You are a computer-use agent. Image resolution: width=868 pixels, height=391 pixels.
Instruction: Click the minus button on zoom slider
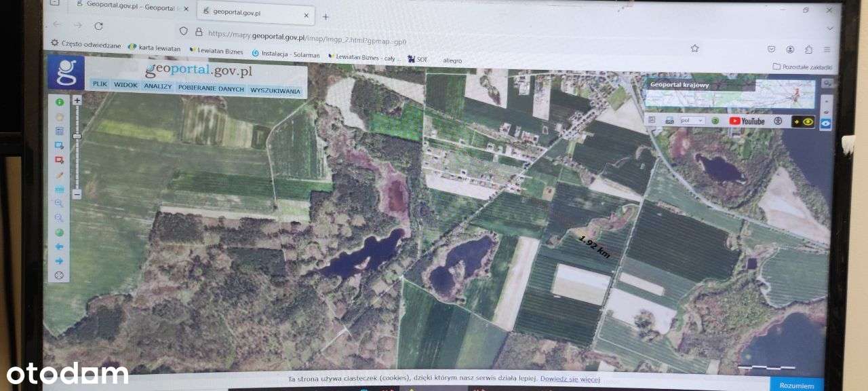click(77, 194)
